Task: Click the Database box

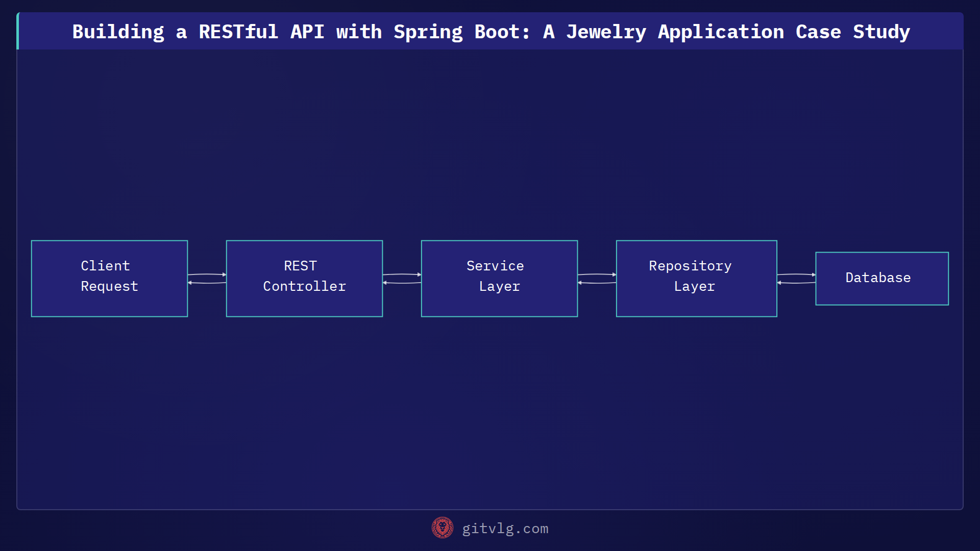Action: tap(882, 279)
